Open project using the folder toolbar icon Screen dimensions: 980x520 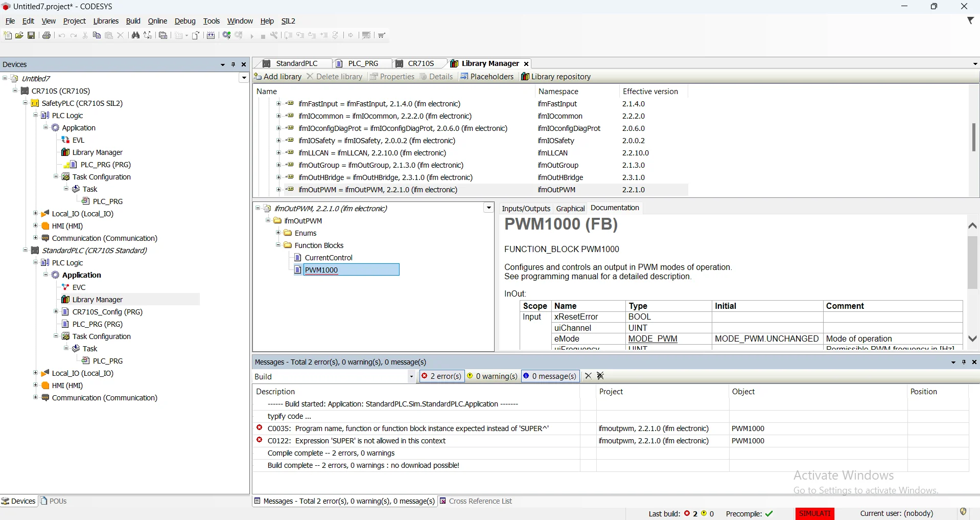19,35
